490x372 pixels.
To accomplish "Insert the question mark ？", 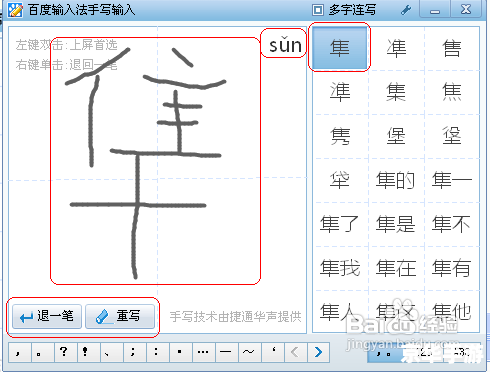I will tap(66, 352).
